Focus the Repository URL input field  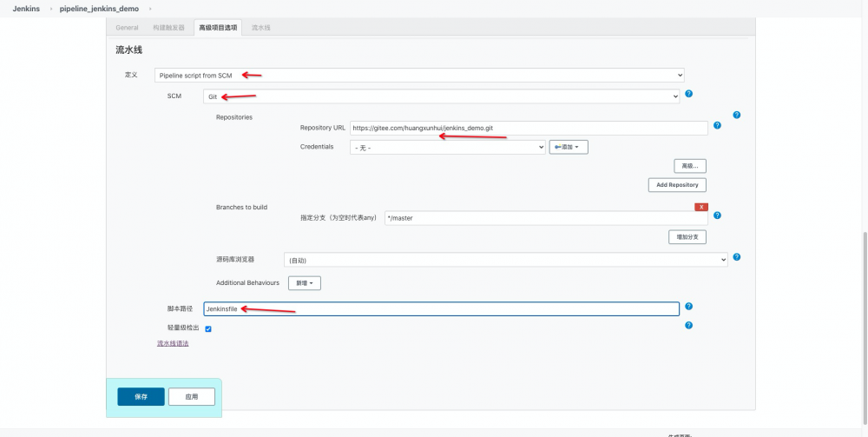pos(529,128)
